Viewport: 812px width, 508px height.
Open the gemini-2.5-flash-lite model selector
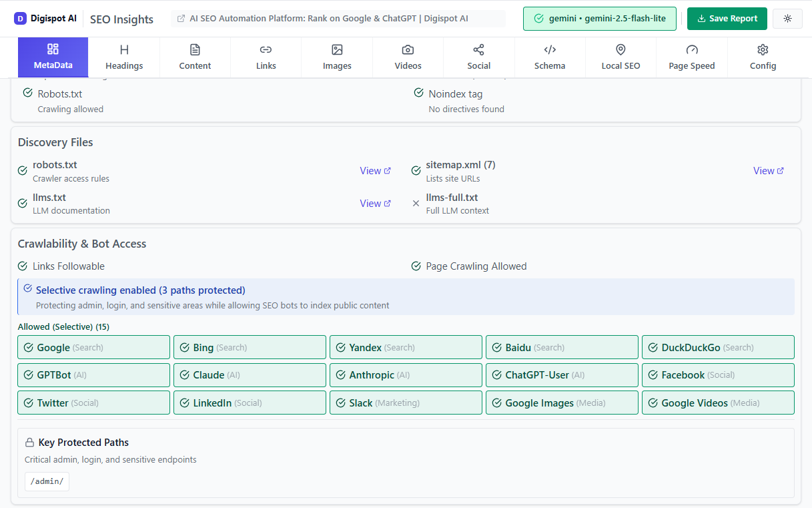[x=599, y=18]
